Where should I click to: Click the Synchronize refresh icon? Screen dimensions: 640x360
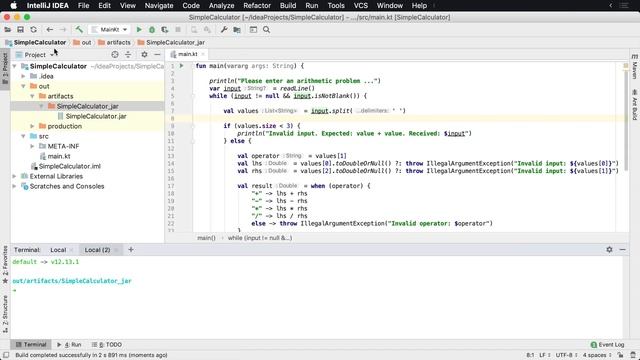33,30
